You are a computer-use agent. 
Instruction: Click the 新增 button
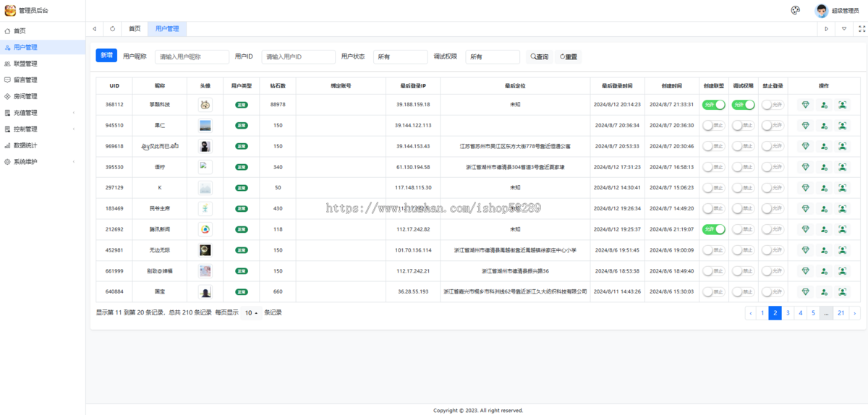tap(106, 56)
